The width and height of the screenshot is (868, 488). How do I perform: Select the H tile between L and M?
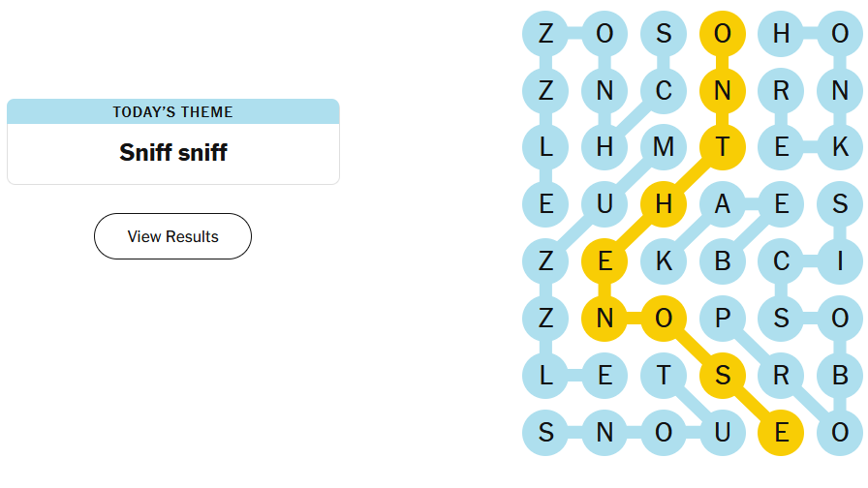pos(604,147)
